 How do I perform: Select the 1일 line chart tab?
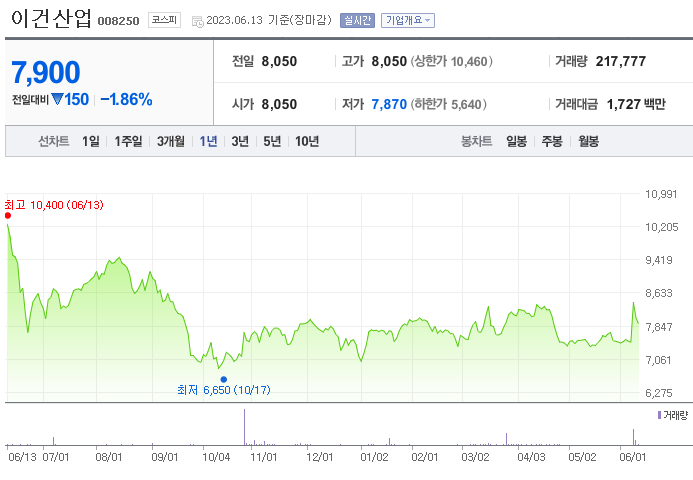[x=91, y=141]
